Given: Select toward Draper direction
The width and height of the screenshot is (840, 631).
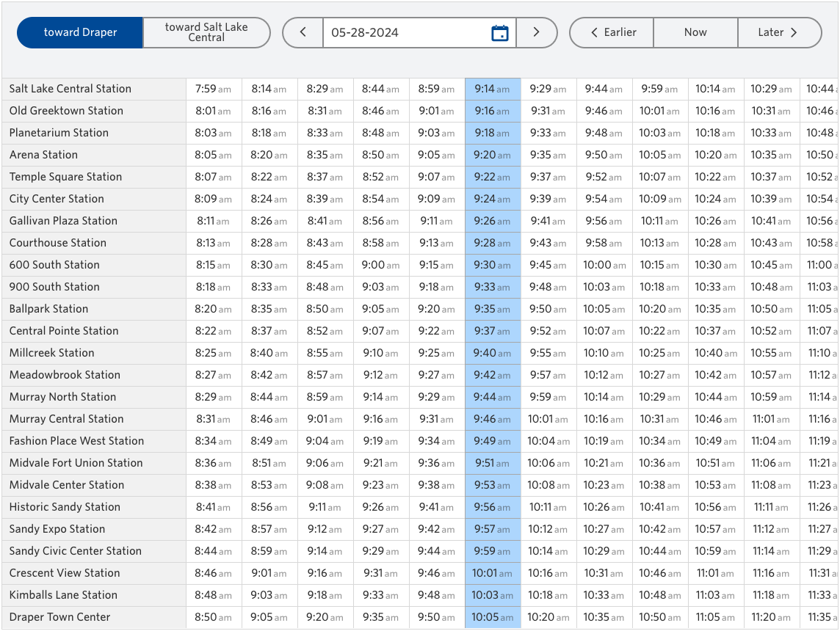Looking at the screenshot, I should click(80, 33).
